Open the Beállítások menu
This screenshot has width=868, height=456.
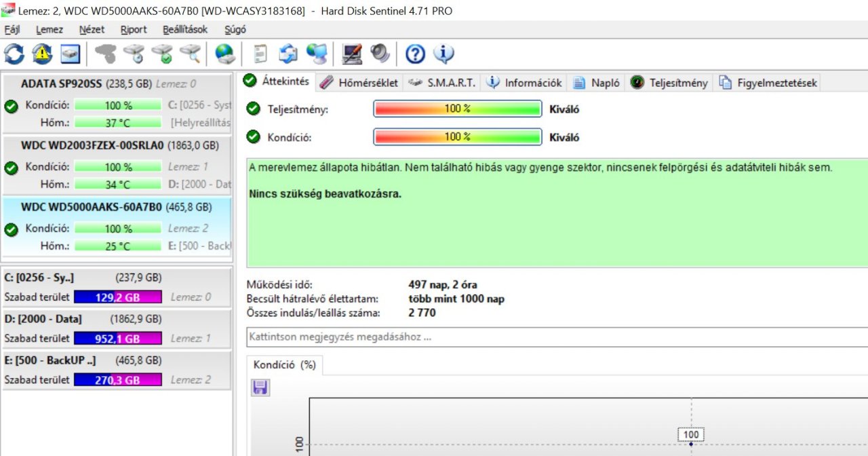(185, 29)
